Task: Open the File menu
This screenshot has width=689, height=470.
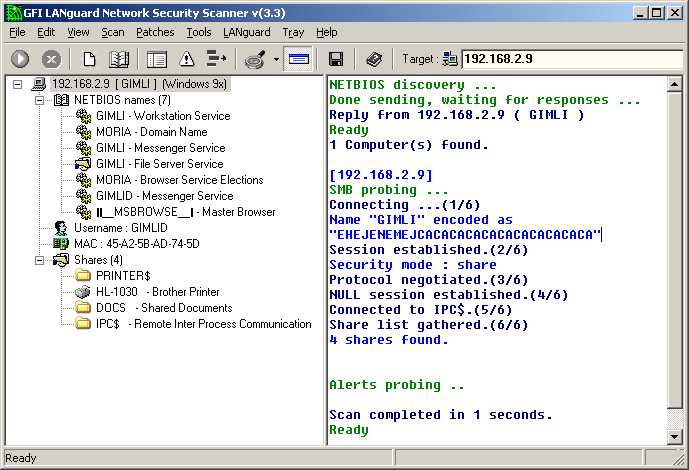Action: pyautogui.click(x=17, y=33)
